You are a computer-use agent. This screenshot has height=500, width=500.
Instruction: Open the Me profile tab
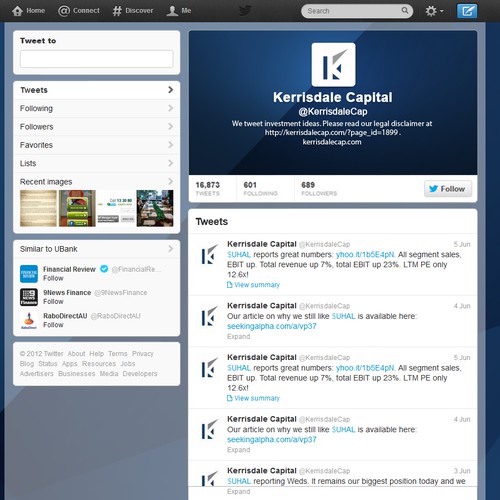pyautogui.click(x=179, y=11)
